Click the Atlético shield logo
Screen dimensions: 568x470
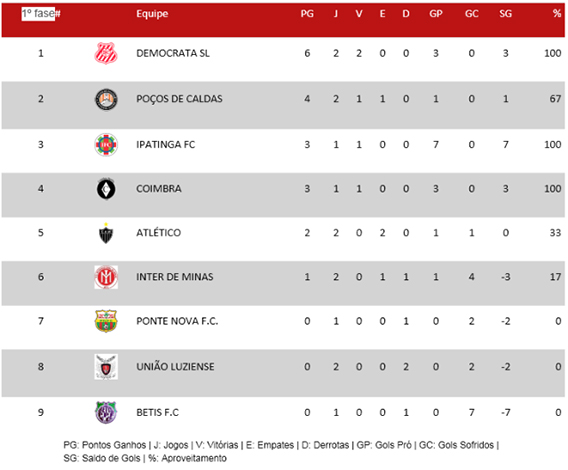click(106, 233)
